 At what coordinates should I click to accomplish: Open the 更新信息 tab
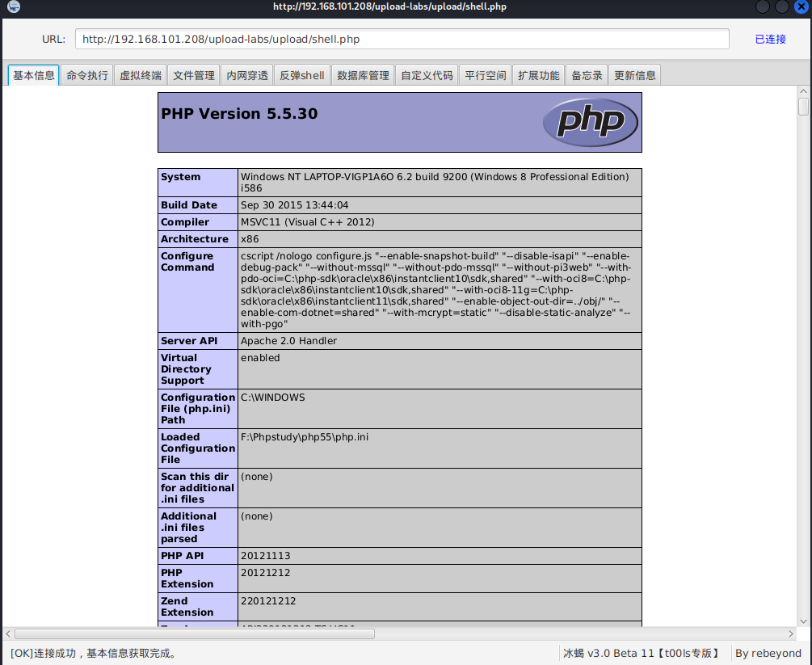(x=634, y=76)
